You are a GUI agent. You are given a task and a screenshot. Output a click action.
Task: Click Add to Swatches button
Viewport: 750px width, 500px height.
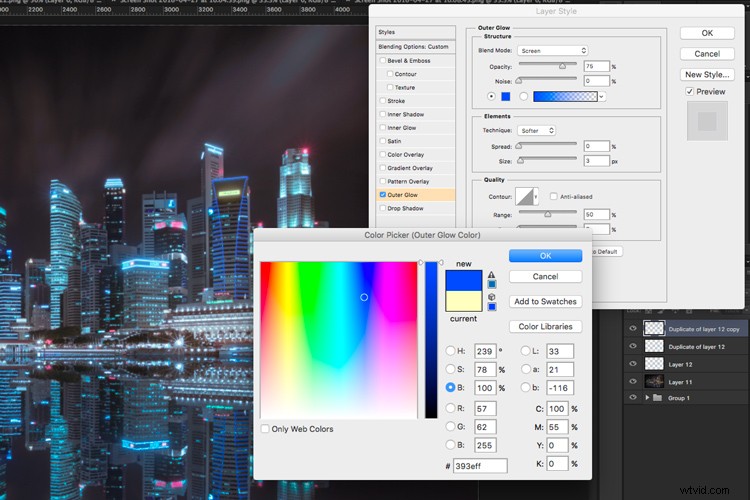click(545, 301)
